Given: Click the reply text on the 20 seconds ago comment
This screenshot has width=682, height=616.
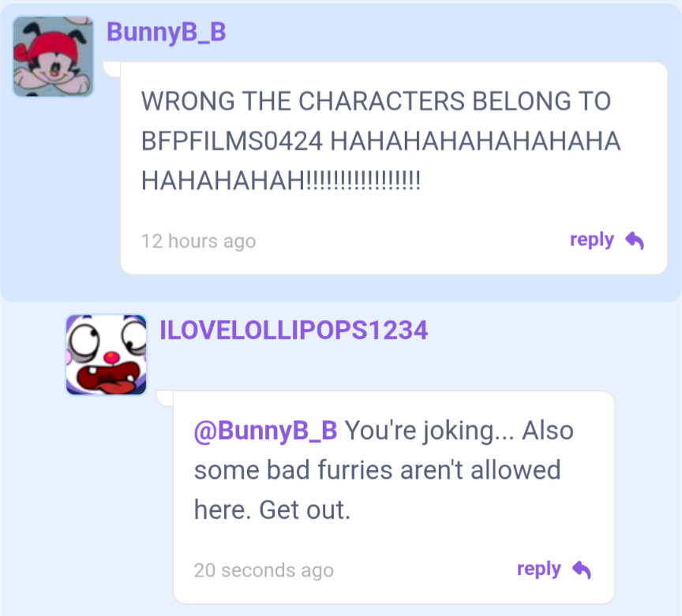Looking at the screenshot, I should [538, 569].
